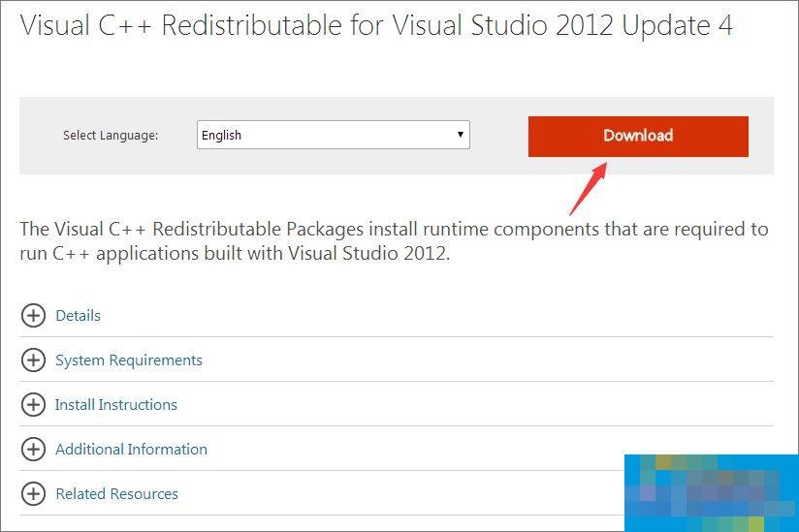Expand System Requirements via plus icon
The height and width of the screenshot is (532, 799).
(33, 360)
